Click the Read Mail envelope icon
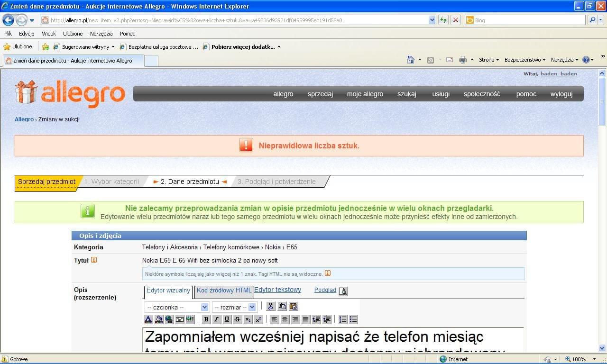 (x=450, y=60)
